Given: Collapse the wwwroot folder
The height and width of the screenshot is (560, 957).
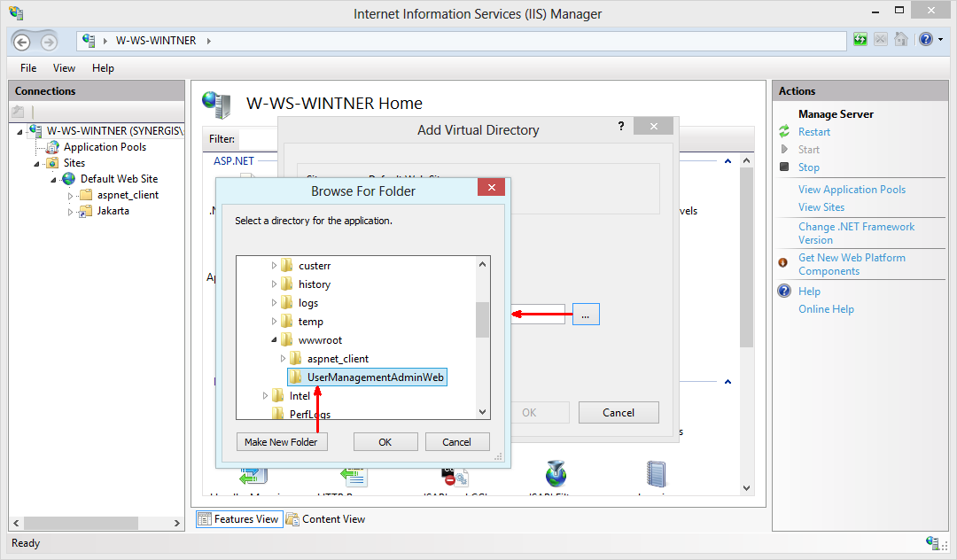Looking at the screenshot, I should 274,339.
